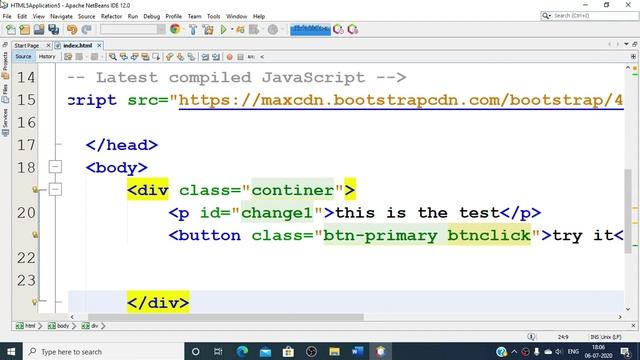Toggle Rectangular Selection icon
The height and width of the screenshot is (360, 640).
156,57
